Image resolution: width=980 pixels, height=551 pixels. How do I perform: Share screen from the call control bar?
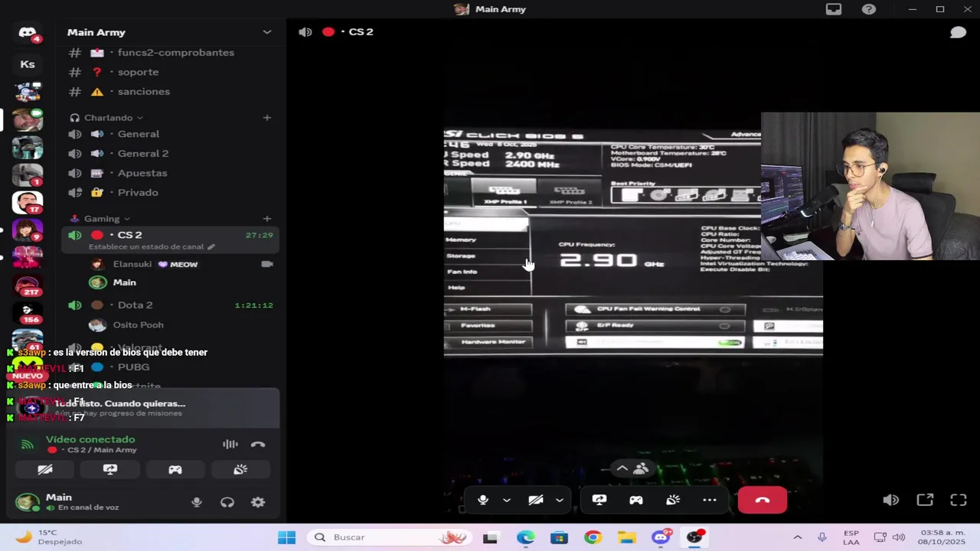tap(599, 500)
